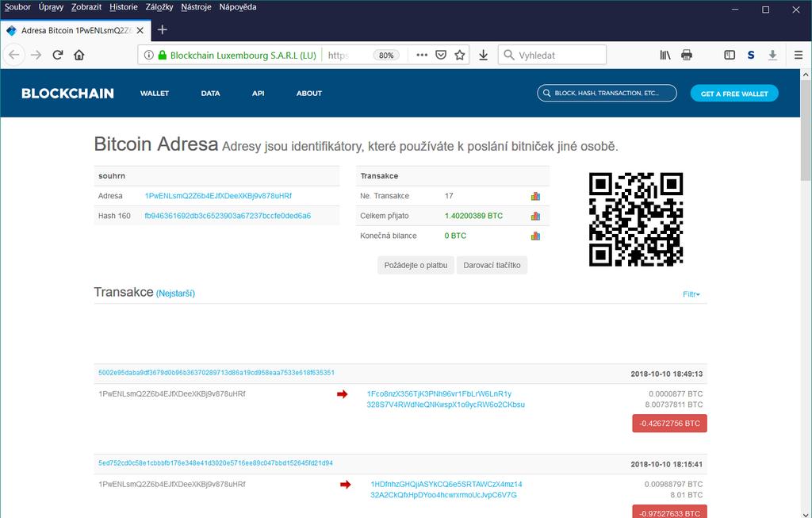812x518 pixels.
Task: Open chart icon for Celkem přijato row
Action: (535, 216)
